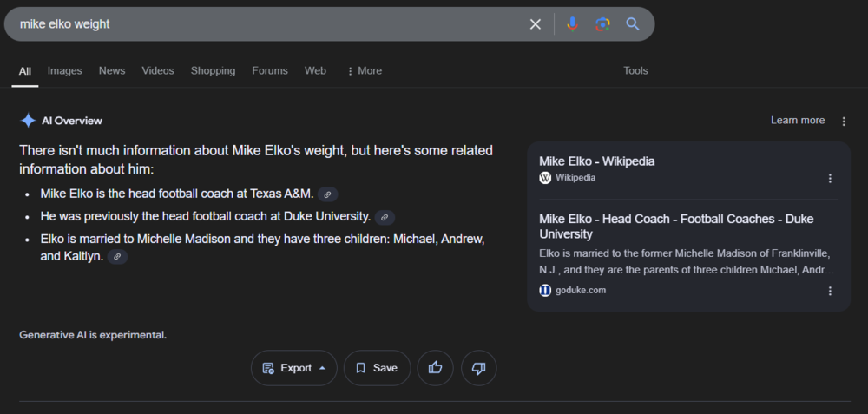Give thumbs up to AI Overview
This screenshot has width=868, height=414.
point(435,368)
